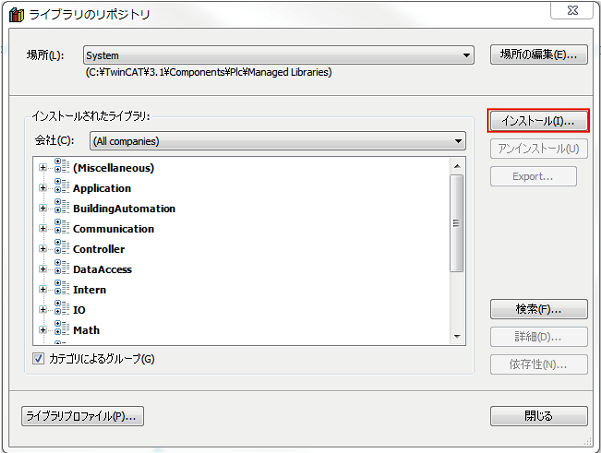Expand the (Miscellaneous) tree node

[43, 168]
